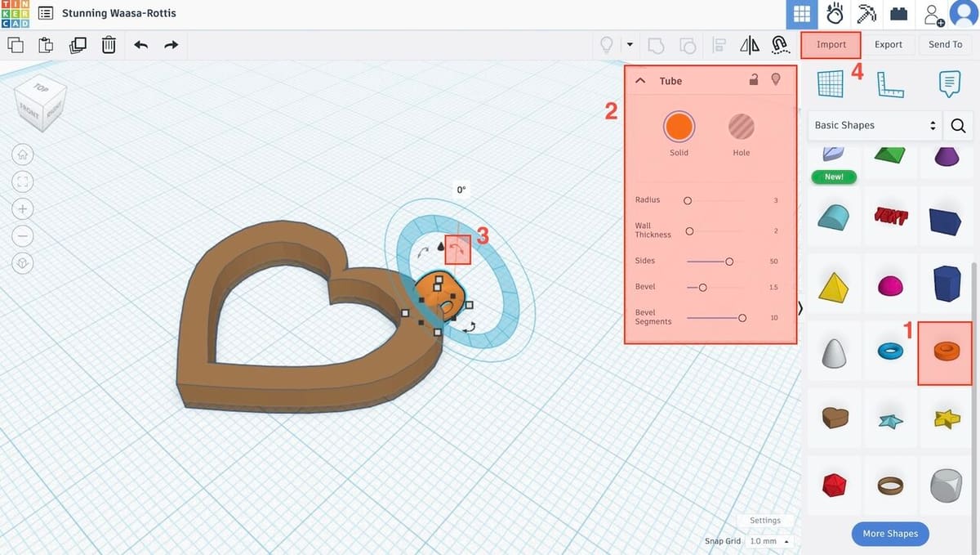Paste from the clipboard toolbar icon
The width and height of the screenshot is (980, 555).
[x=46, y=45]
